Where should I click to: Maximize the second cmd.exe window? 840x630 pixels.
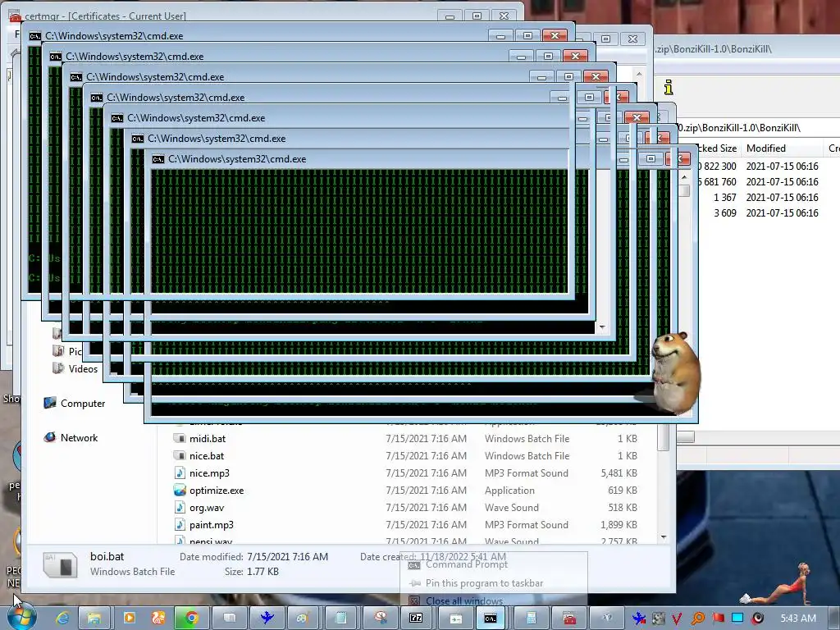(548, 57)
